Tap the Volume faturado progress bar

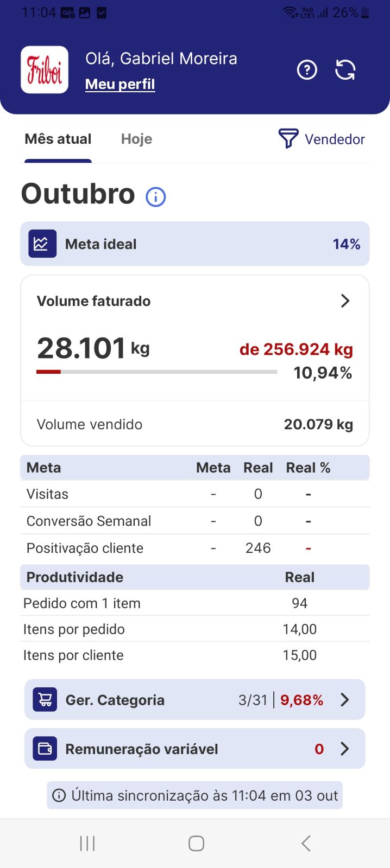pos(156,372)
